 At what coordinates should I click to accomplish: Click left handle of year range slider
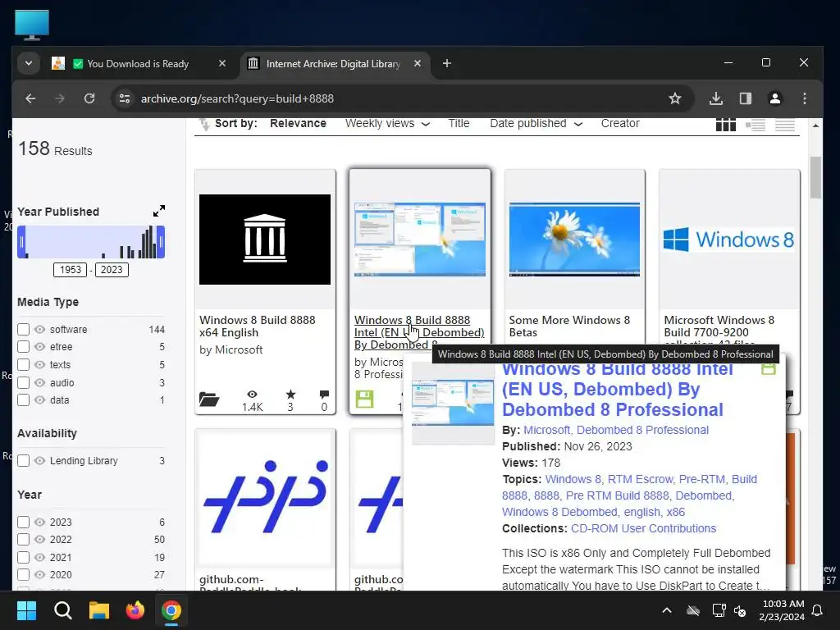click(x=22, y=242)
